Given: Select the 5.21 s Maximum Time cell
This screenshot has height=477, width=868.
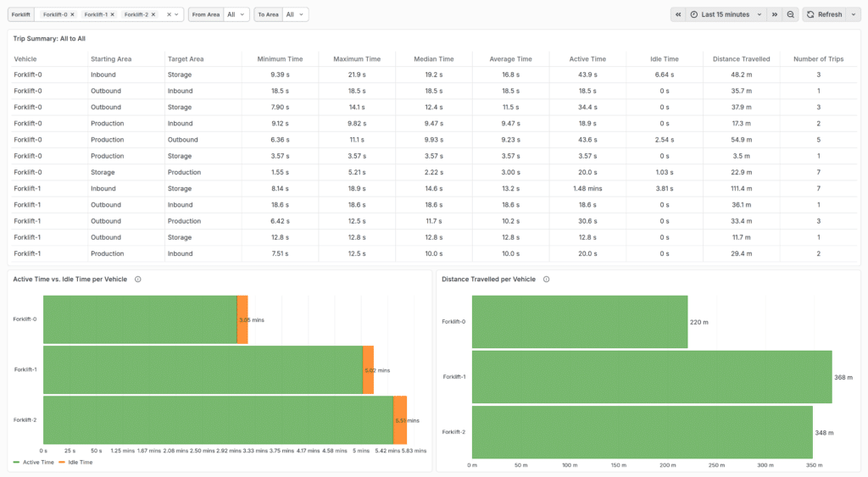Looking at the screenshot, I should click(x=357, y=173).
